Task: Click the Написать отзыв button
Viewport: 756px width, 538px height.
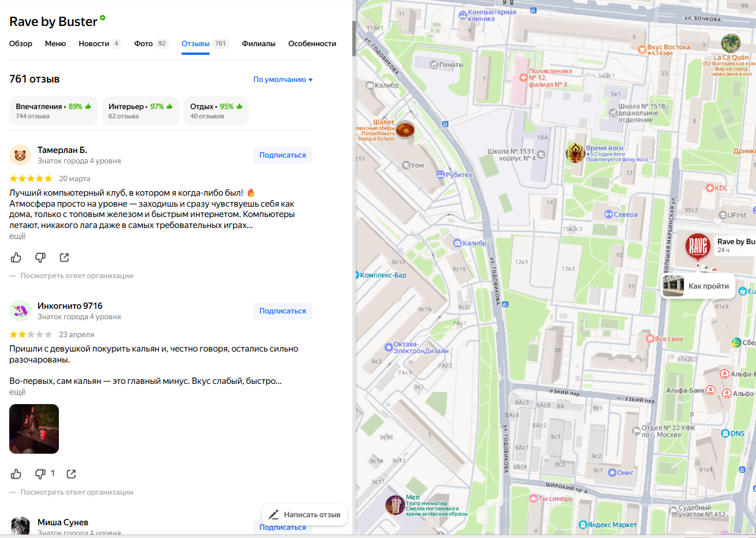Action: [305, 514]
